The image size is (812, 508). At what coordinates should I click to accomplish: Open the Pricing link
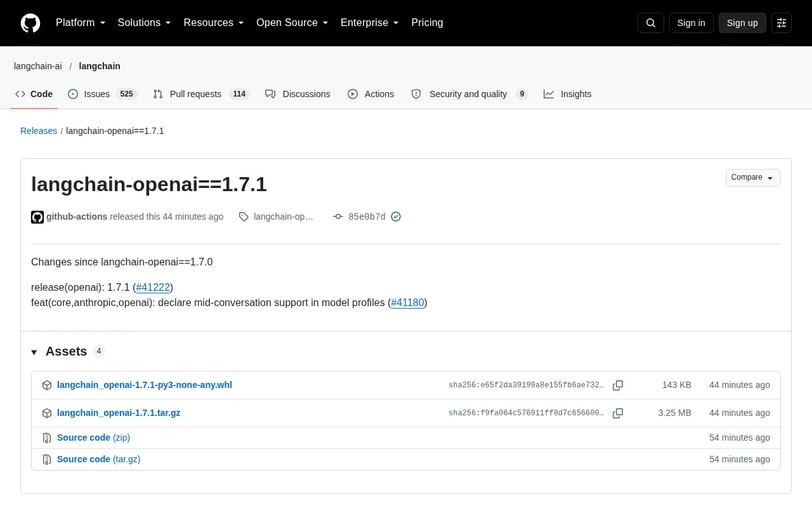coord(427,23)
